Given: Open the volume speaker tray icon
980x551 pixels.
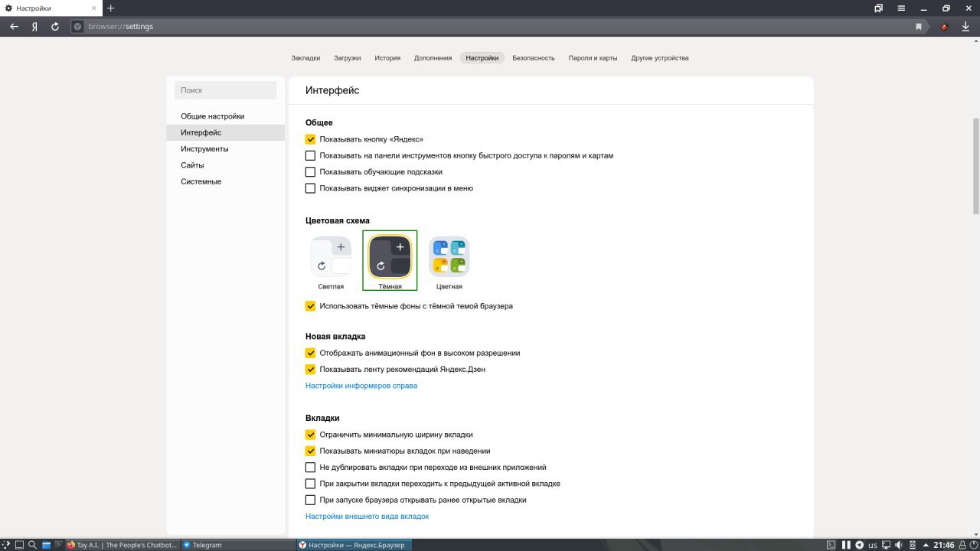Looking at the screenshot, I should pos(899,545).
